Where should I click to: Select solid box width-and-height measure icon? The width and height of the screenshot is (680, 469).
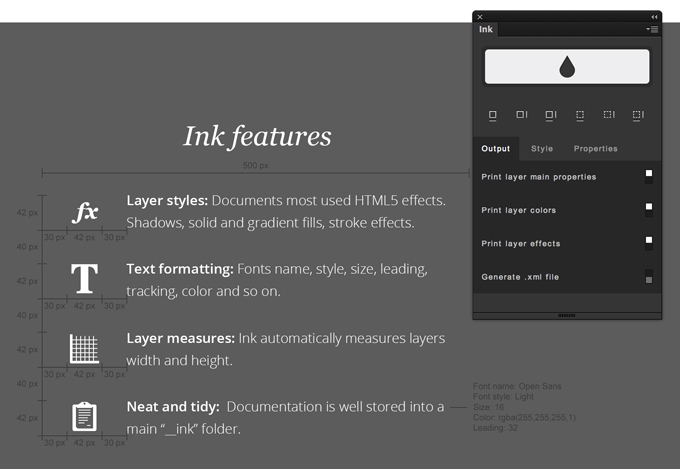(551, 115)
